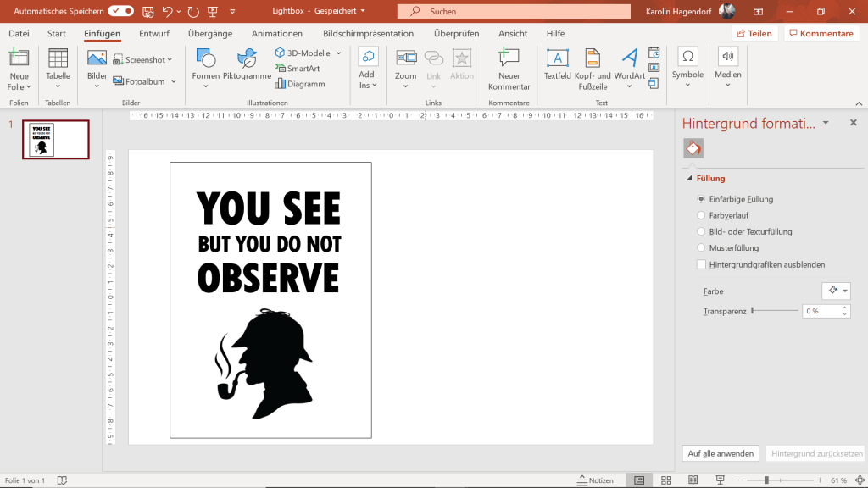Insert a Tabelle via ribbon icon
This screenshot has width=868, height=488.
[58, 59]
